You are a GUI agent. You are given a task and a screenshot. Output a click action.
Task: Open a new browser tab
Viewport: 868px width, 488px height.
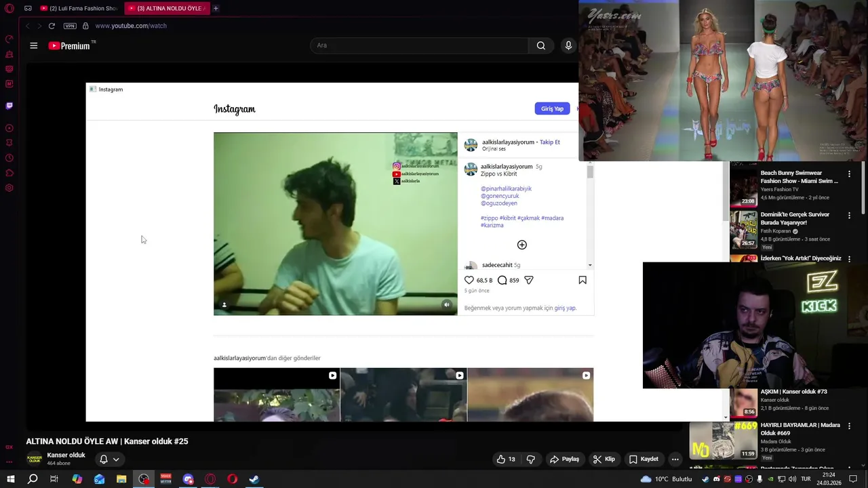pos(216,8)
